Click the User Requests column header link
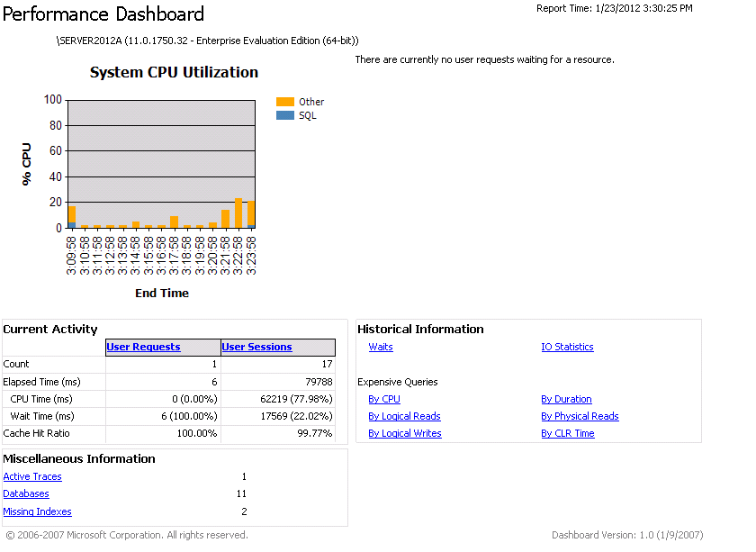This screenshot has height=552, width=756. pos(143,347)
